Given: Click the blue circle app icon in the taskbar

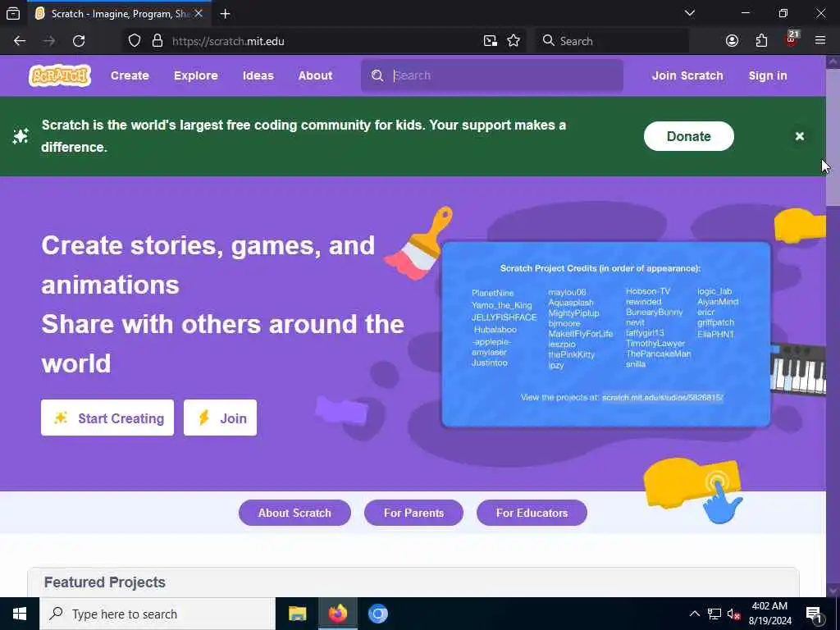Looking at the screenshot, I should point(377,614).
